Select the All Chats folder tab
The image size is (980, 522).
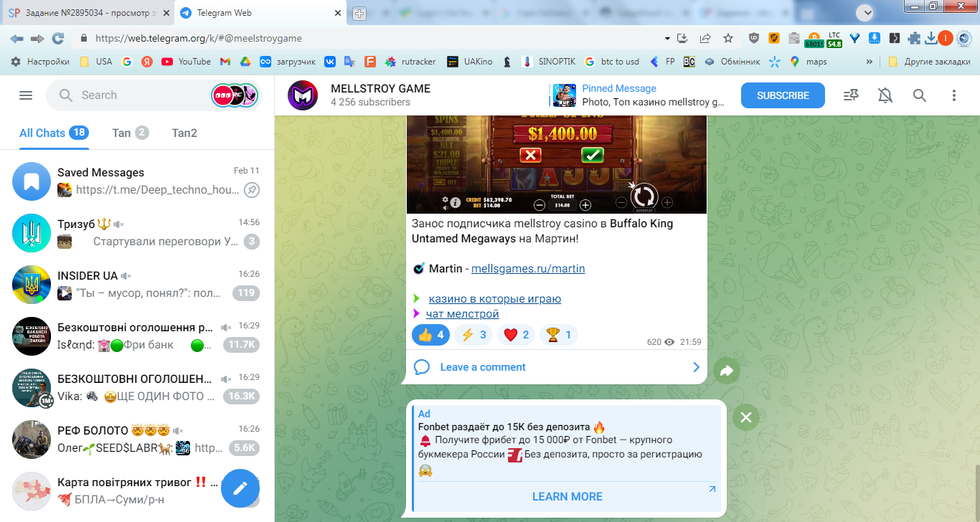[x=54, y=133]
